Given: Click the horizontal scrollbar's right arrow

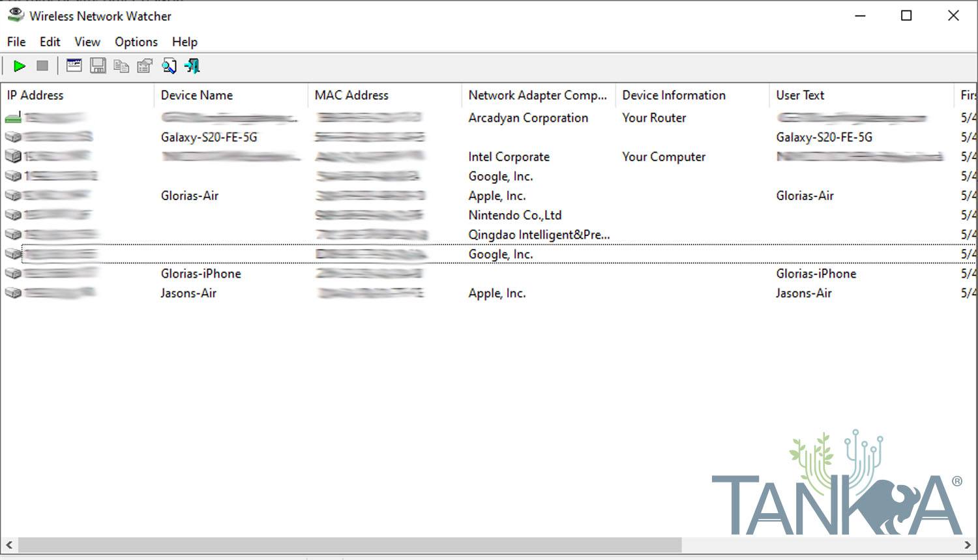Looking at the screenshot, I should pos(968,544).
